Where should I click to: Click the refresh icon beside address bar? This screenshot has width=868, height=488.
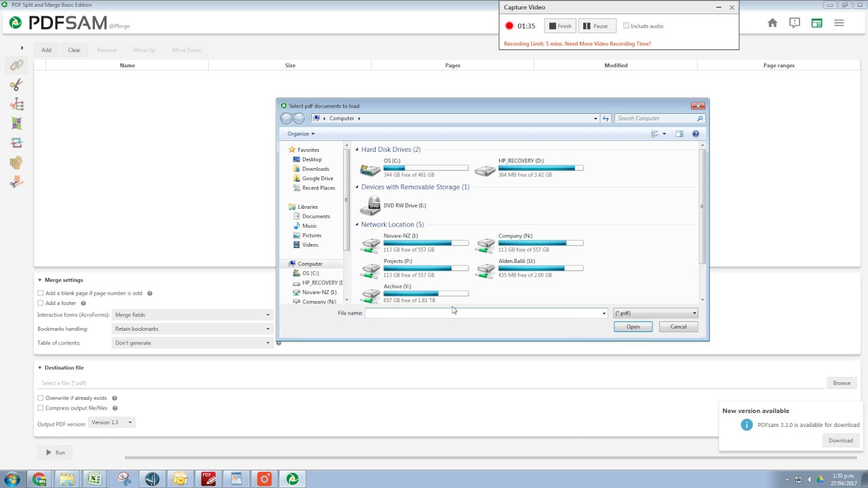coord(606,118)
